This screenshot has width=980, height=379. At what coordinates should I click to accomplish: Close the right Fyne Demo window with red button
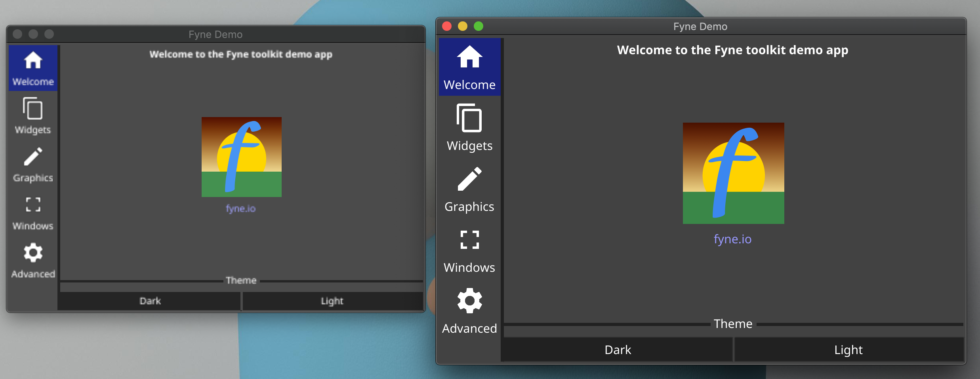[x=447, y=26]
